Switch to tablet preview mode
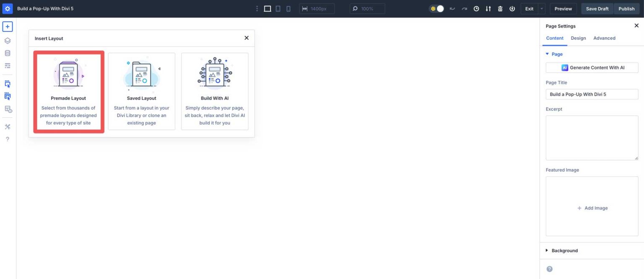 tap(278, 8)
